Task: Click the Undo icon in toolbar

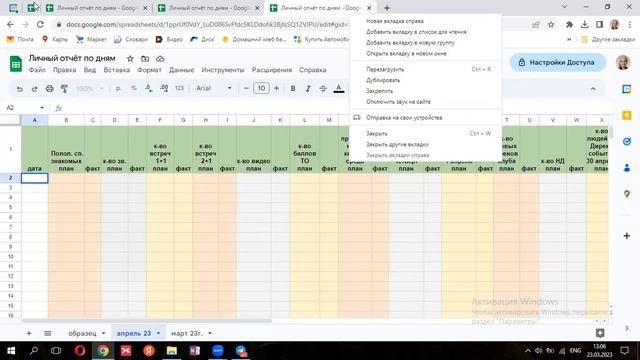Action: [19, 89]
